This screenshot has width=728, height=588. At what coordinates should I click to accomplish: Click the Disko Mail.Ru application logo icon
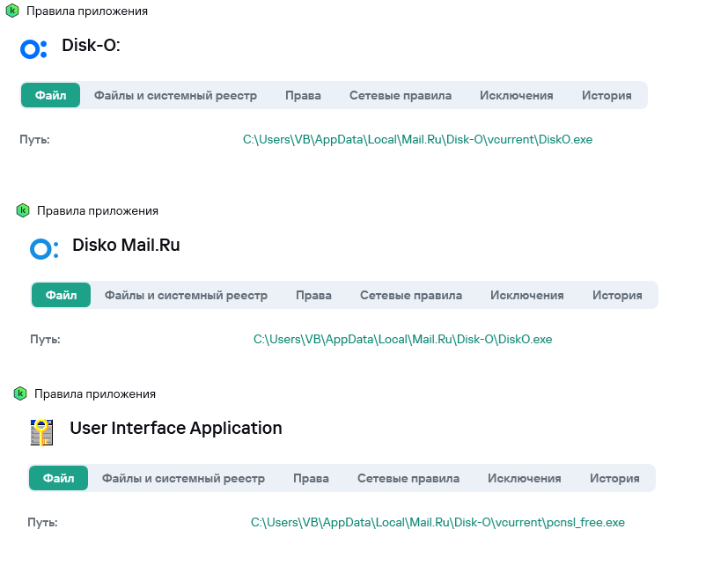(43, 249)
